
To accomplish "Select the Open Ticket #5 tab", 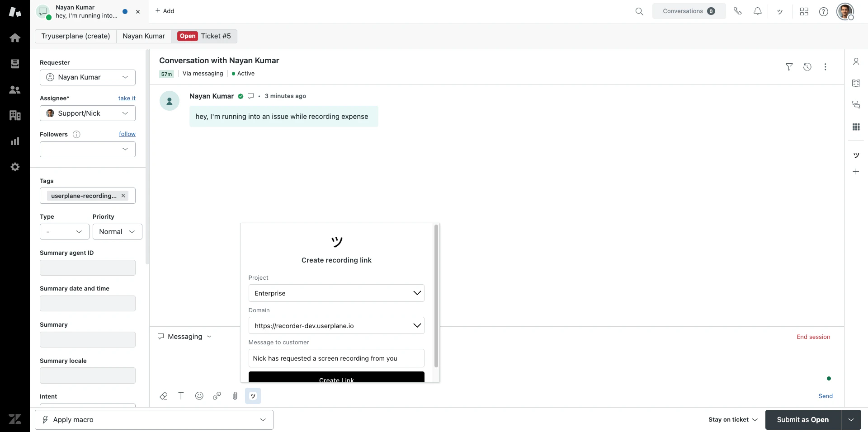I will 204,36.
